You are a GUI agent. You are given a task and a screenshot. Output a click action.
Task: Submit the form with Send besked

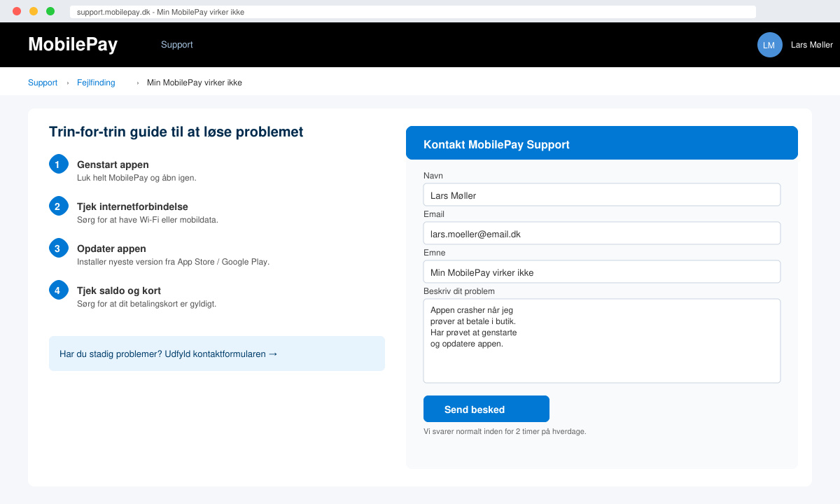pos(486,409)
